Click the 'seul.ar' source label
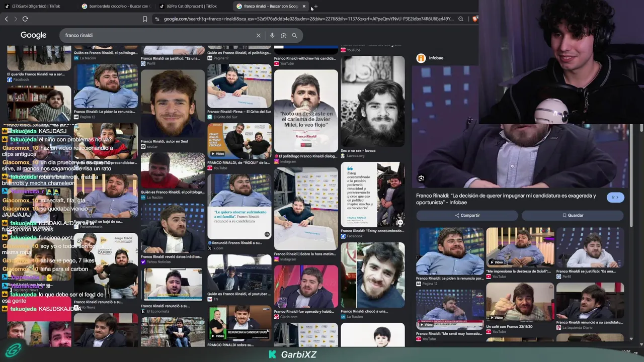644x362 pixels. pos(151,147)
